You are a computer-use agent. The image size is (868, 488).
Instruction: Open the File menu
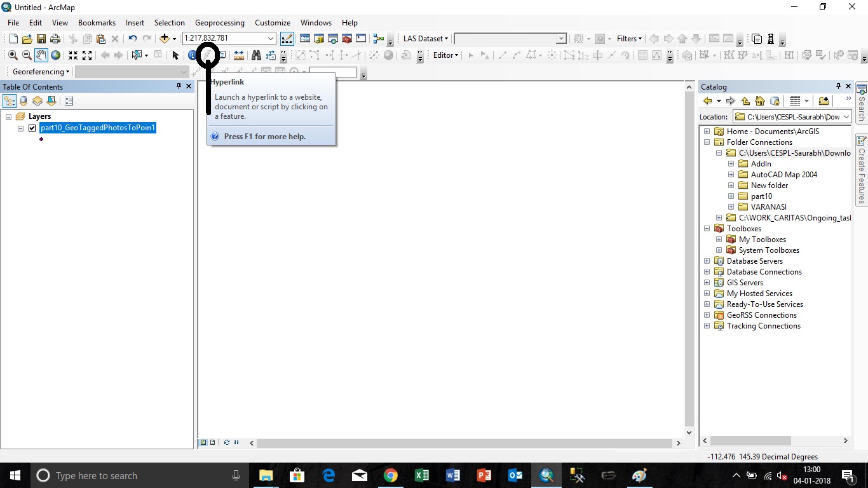13,23
